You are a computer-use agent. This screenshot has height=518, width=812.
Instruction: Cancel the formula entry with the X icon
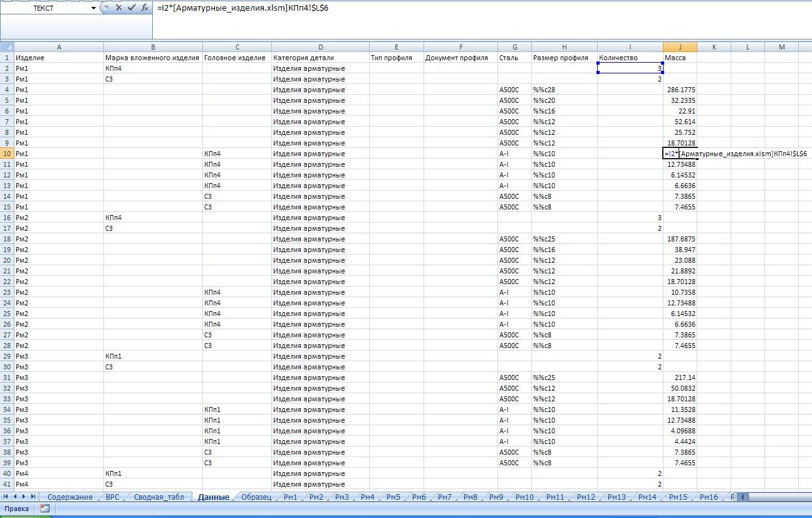coord(118,8)
